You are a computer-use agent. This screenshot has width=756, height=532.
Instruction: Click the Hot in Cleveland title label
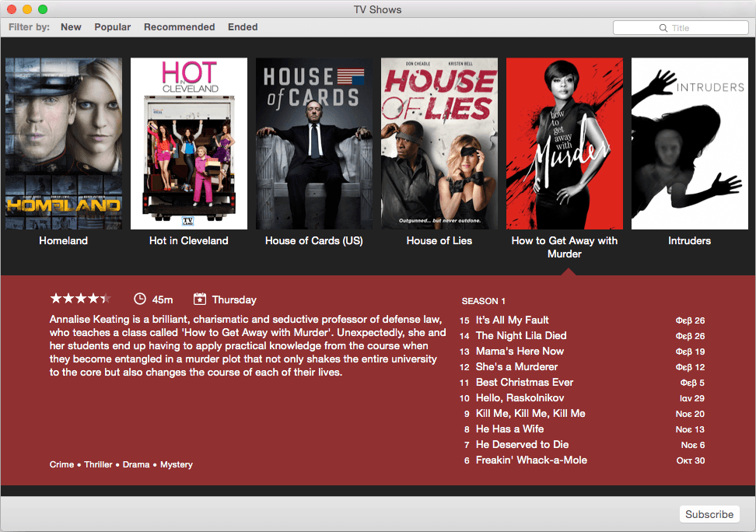point(188,240)
